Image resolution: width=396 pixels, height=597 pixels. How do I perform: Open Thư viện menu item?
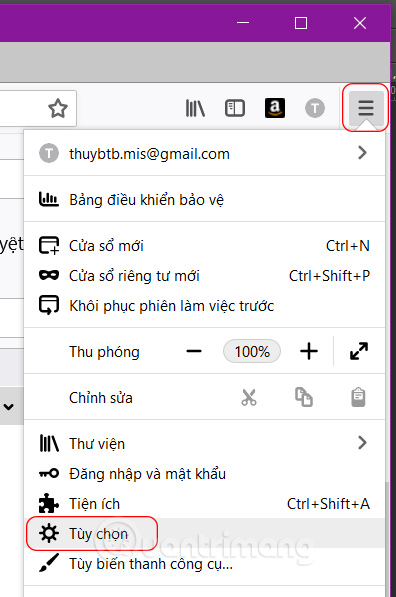(x=204, y=444)
